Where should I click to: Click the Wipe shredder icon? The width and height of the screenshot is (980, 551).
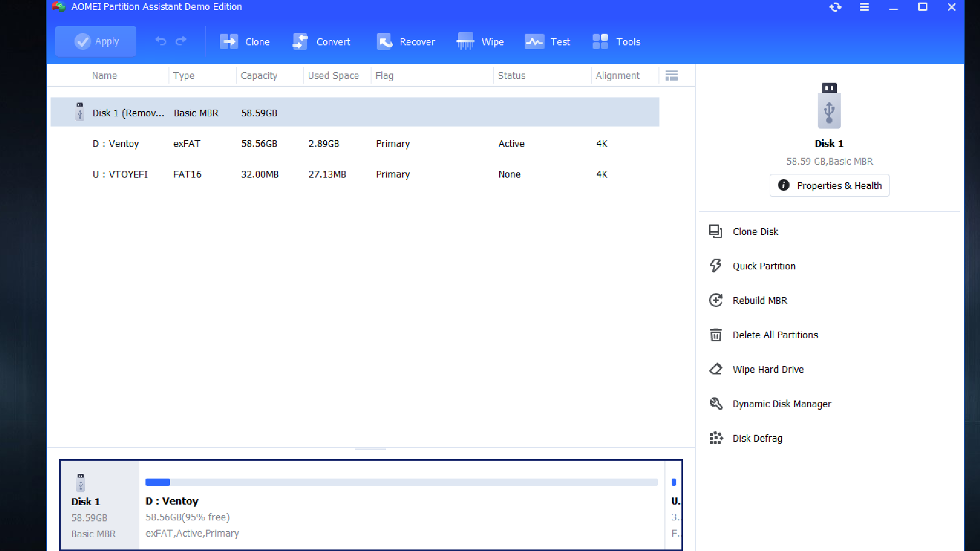point(465,41)
